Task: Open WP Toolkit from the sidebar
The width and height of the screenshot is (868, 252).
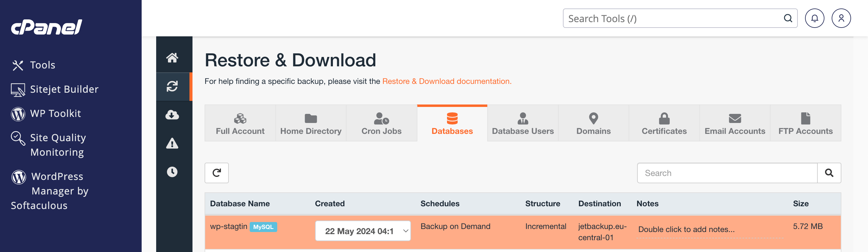Action: point(55,113)
